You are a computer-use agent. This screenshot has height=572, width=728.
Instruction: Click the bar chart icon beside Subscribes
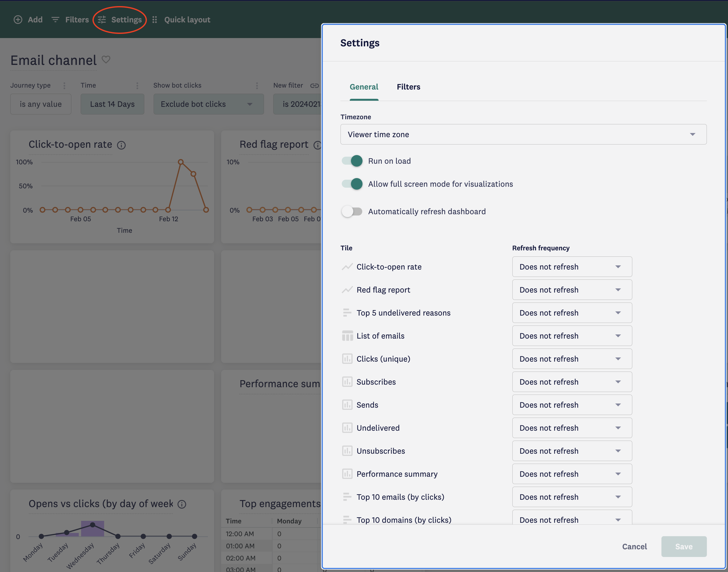tap(347, 382)
